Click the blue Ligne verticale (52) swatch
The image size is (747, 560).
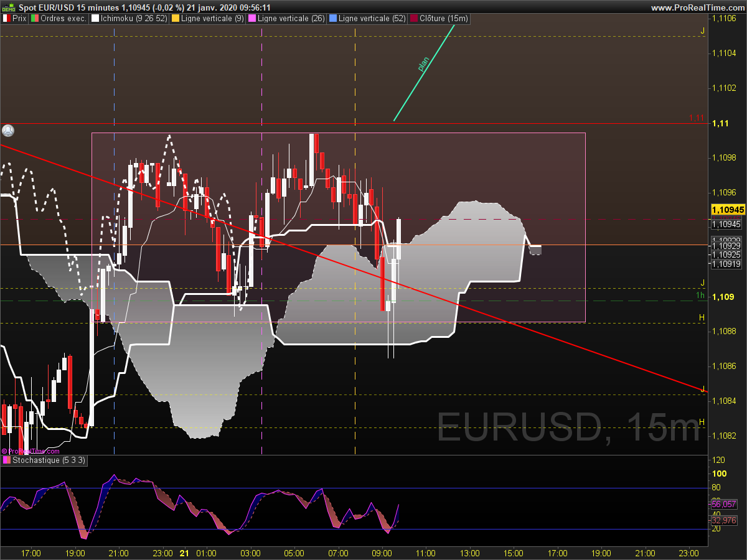click(x=333, y=19)
